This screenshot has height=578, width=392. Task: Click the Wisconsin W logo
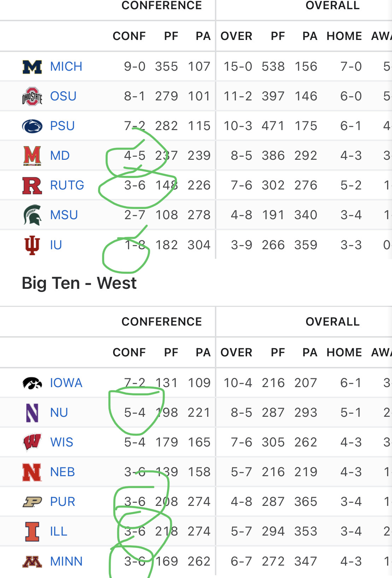tap(32, 442)
